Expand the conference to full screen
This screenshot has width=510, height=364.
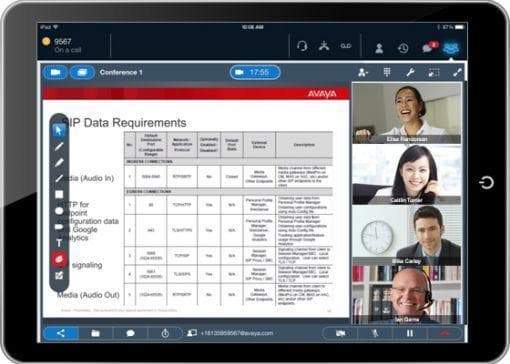click(457, 72)
